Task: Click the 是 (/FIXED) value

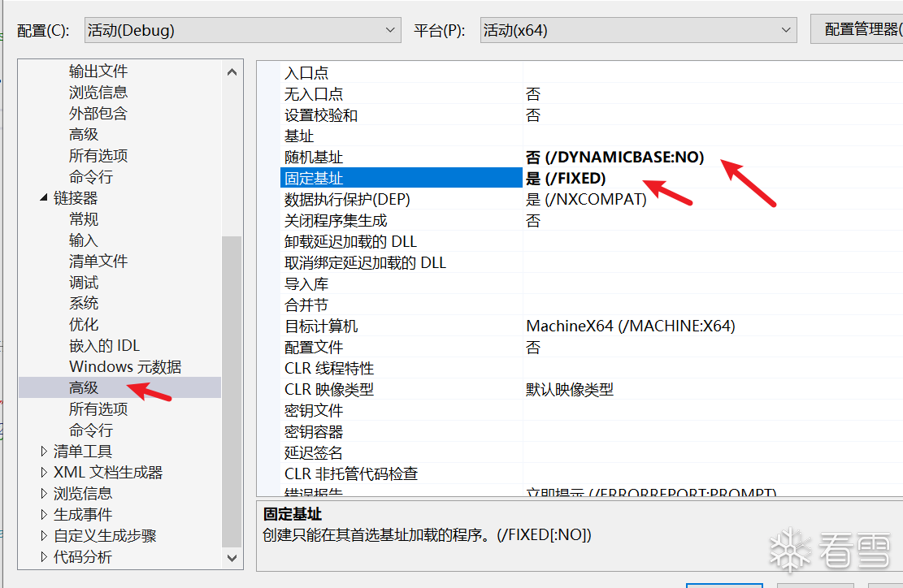Action: [x=566, y=179]
